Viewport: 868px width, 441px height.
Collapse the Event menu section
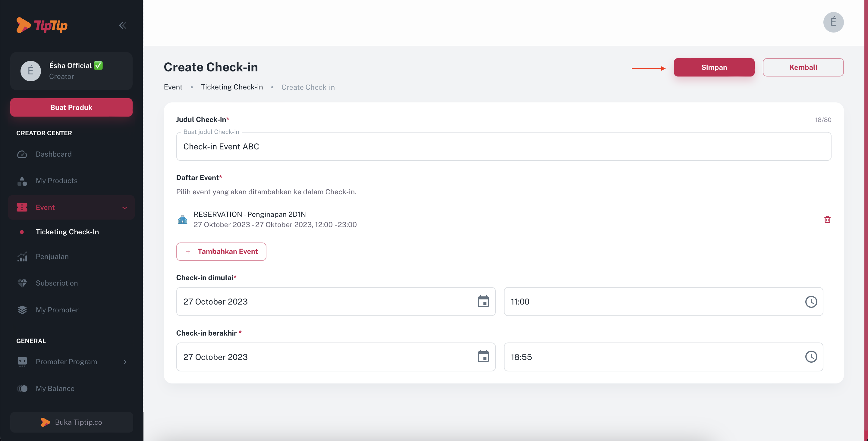(124, 208)
